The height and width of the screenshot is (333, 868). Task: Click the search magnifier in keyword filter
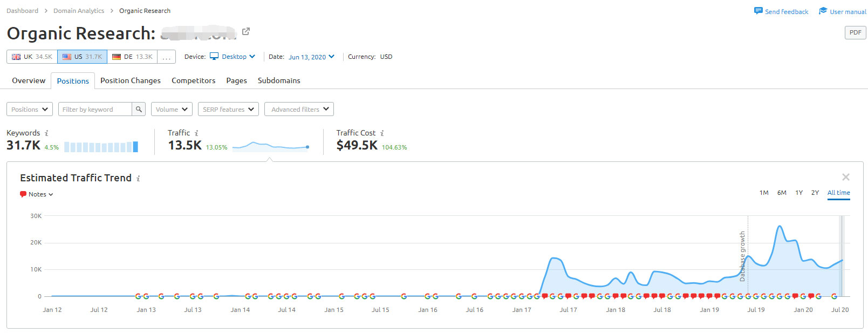[x=139, y=109]
